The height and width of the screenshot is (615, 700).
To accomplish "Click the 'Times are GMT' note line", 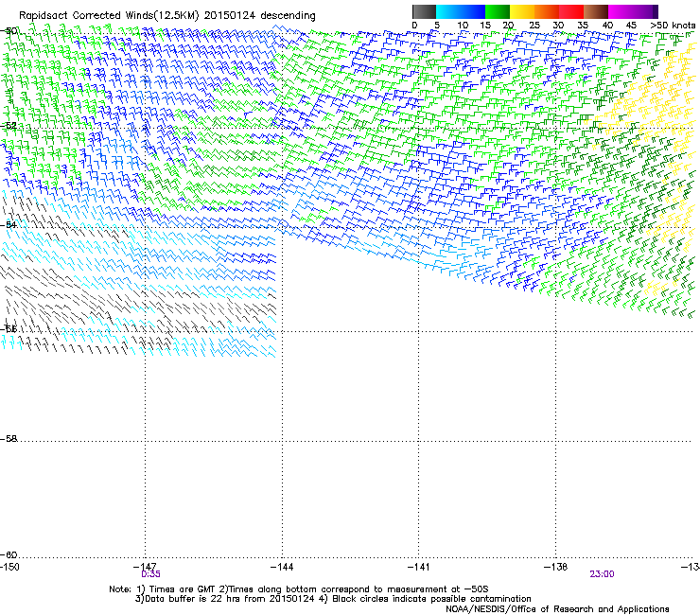I will click(299, 589).
